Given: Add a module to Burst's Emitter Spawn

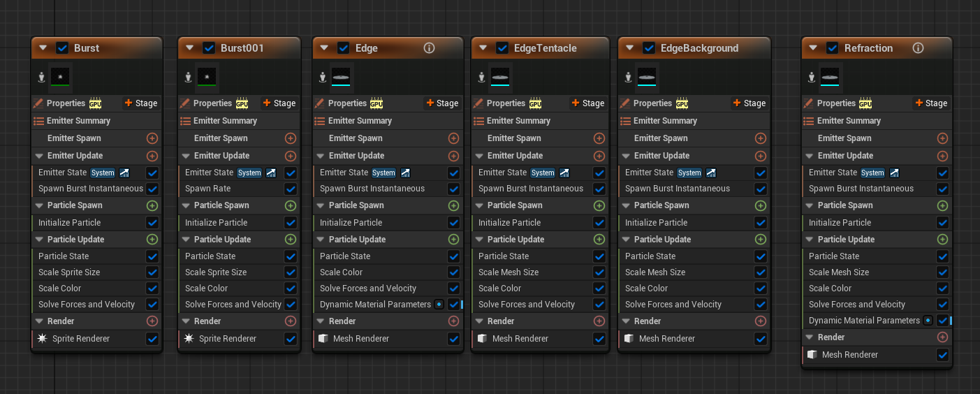Looking at the screenshot, I should coord(152,138).
